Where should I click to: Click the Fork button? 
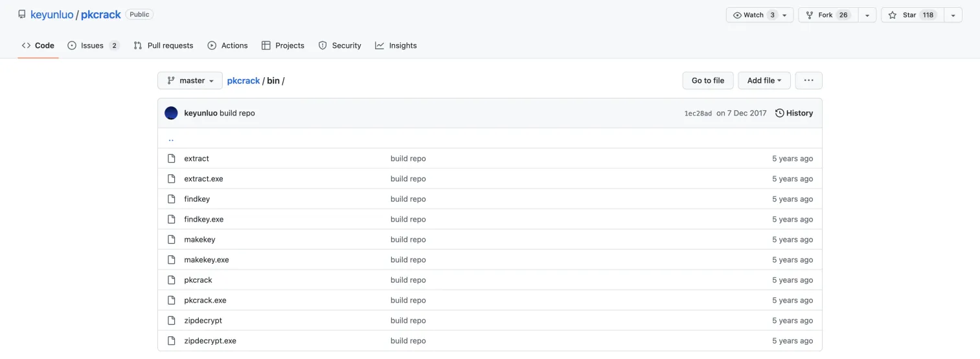[x=828, y=15]
